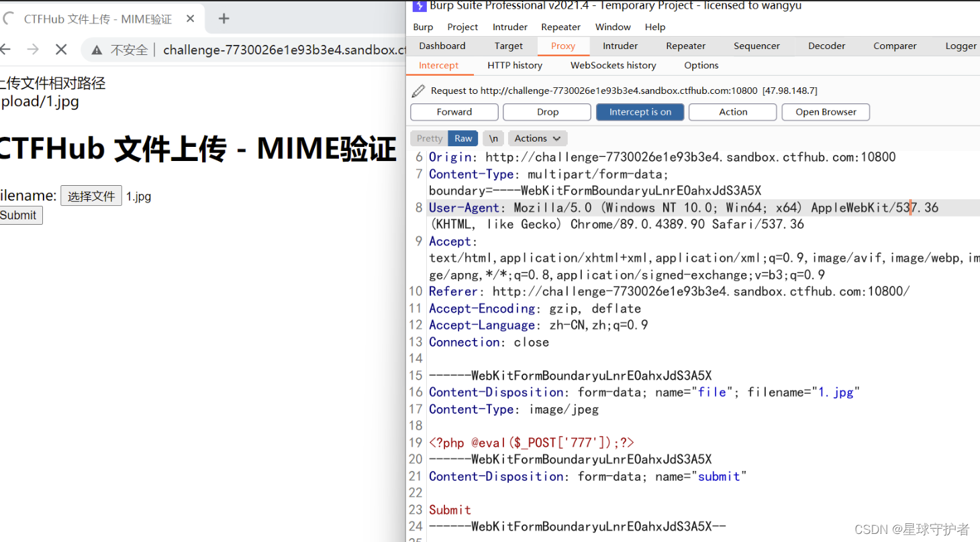This screenshot has height=542, width=980.
Task: Click the 选择文件 choose file button
Action: tap(91, 196)
